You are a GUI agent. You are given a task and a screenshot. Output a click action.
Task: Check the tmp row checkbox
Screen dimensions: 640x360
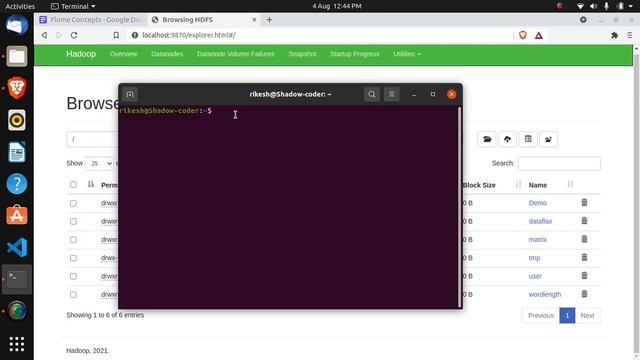click(x=73, y=258)
